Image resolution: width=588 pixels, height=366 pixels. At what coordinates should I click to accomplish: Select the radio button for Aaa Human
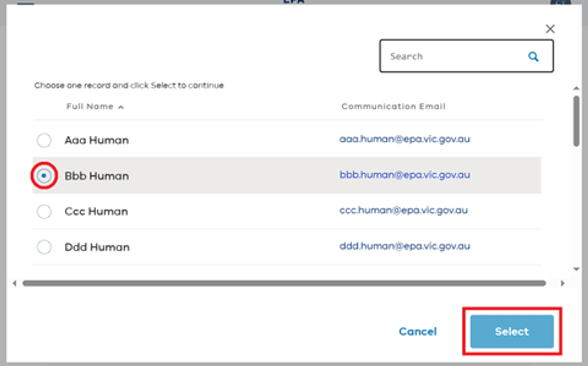click(x=44, y=140)
